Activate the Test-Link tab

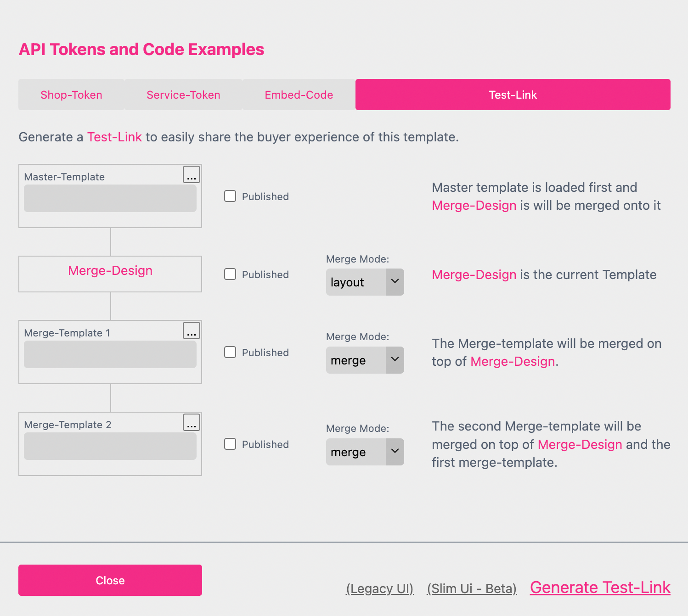click(x=513, y=95)
